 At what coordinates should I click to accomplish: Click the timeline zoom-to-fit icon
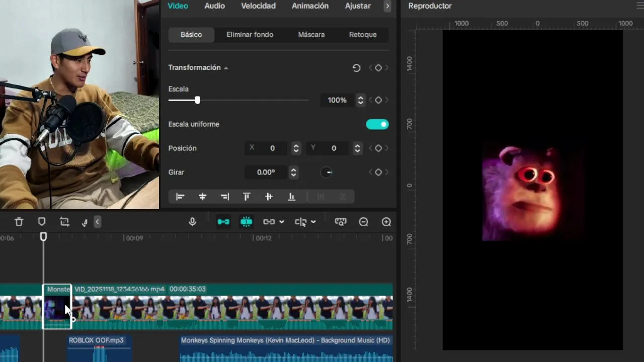tap(341, 222)
